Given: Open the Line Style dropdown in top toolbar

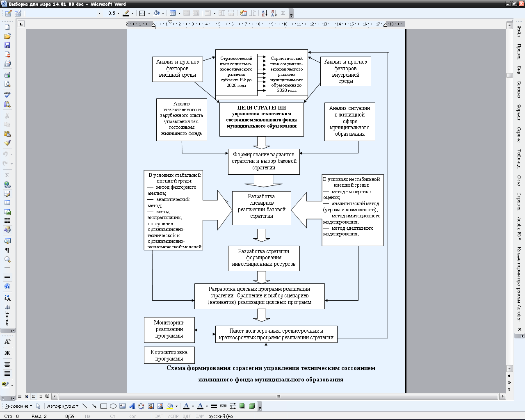Looking at the screenshot, I should (x=99, y=13).
